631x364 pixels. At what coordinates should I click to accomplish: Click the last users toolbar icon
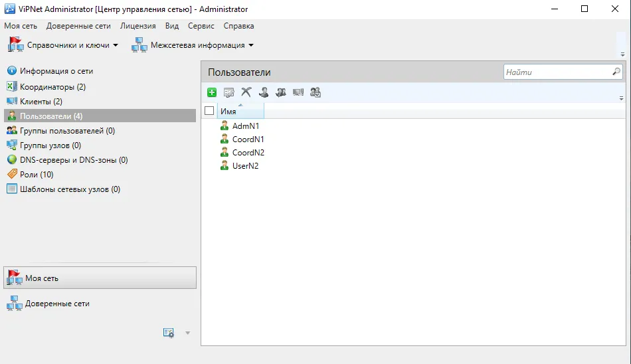click(x=315, y=92)
